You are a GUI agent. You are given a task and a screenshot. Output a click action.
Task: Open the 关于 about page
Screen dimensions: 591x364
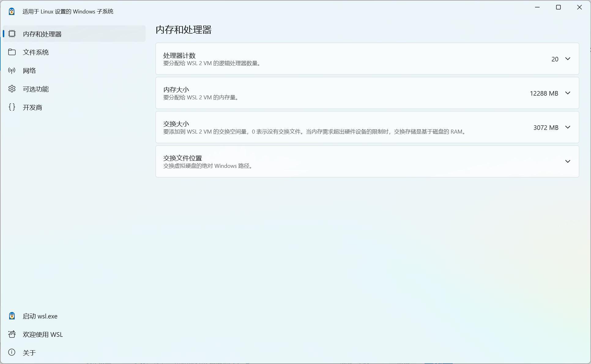[x=29, y=352]
